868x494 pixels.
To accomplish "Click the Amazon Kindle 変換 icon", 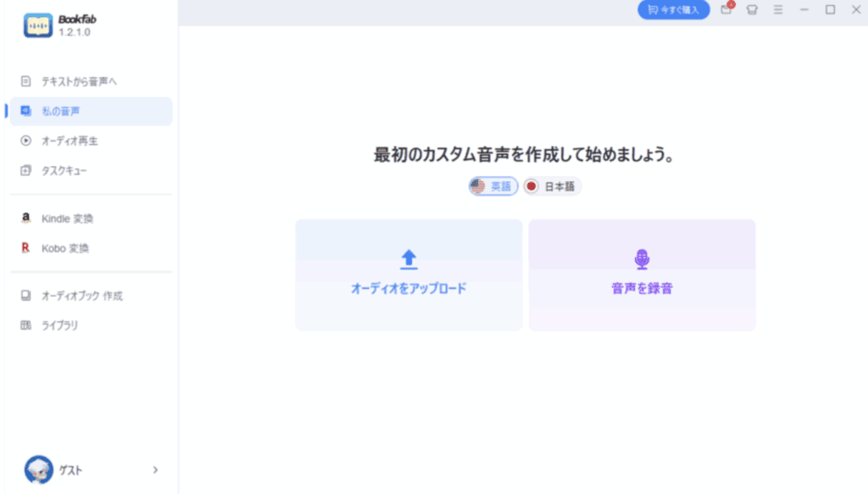I will pos(26,219).
